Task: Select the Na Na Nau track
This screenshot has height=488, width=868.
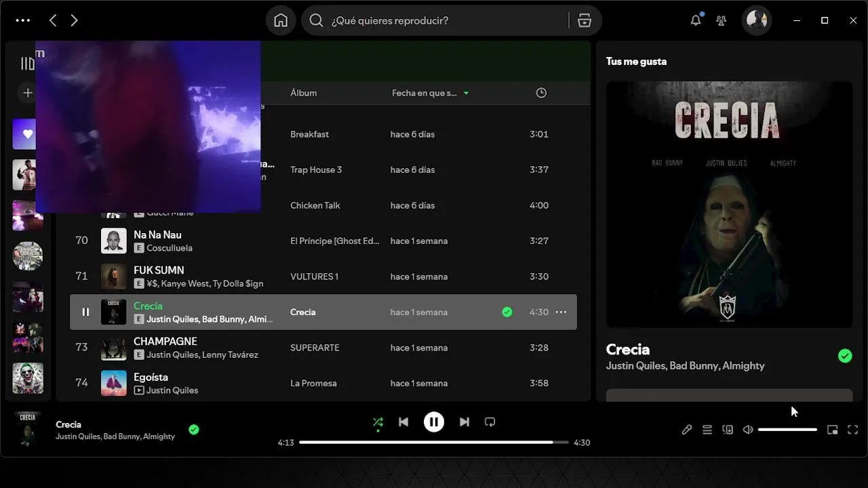Action: point(157,235)
